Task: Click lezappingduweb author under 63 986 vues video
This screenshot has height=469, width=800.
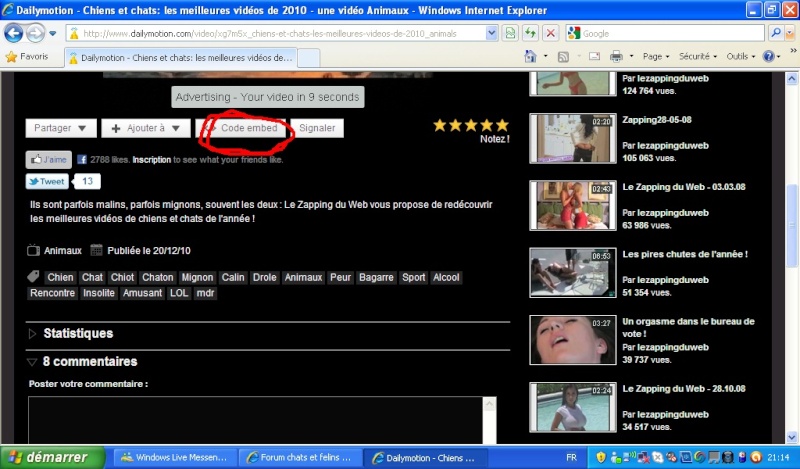Action: click(x=673, y=213)
